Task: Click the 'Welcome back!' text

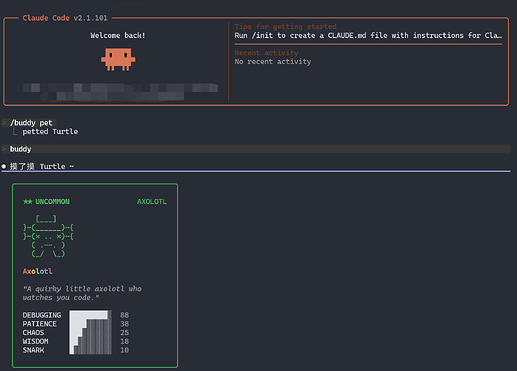Action: [x=118, y=35]
